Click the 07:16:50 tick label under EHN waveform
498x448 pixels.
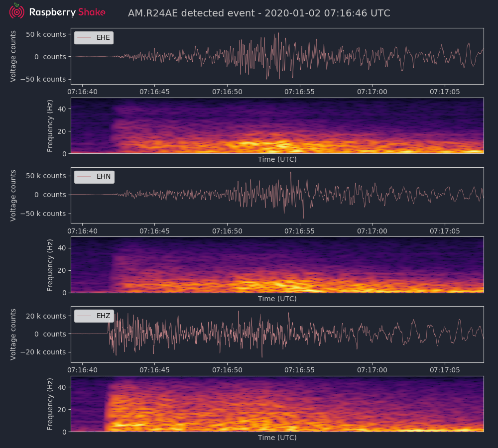[x=227, y=231]
